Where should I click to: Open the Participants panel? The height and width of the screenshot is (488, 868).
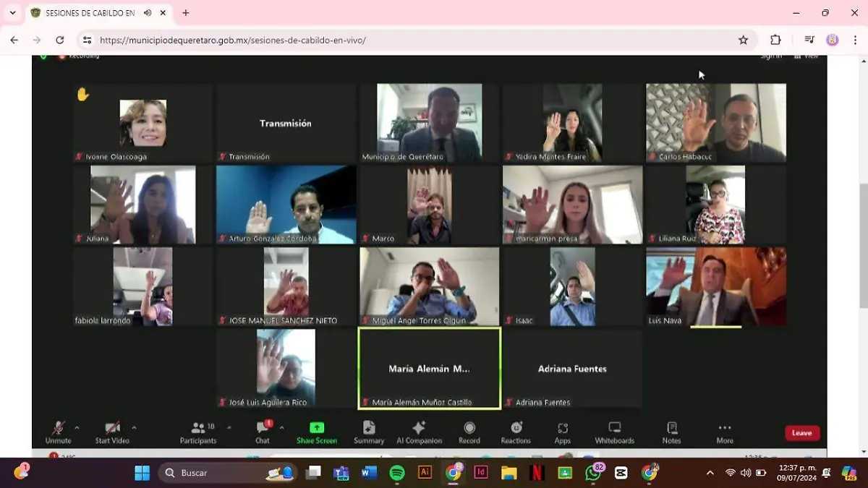tap(198, 428)
